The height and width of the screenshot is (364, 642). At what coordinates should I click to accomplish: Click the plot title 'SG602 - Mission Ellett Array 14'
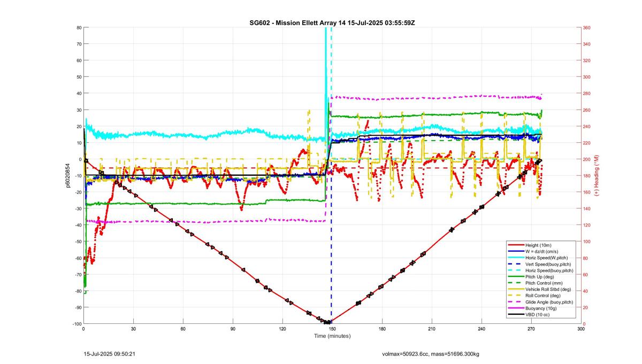pos(297,23)
